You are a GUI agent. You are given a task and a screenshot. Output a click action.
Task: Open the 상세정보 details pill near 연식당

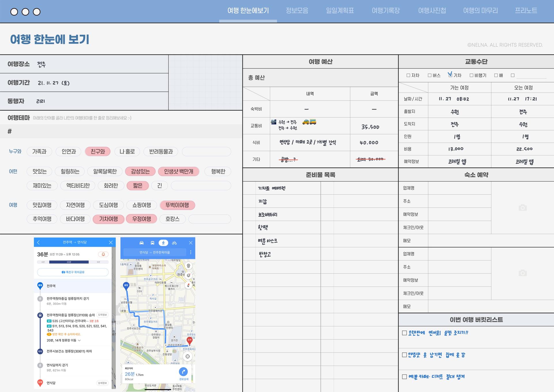102,383
